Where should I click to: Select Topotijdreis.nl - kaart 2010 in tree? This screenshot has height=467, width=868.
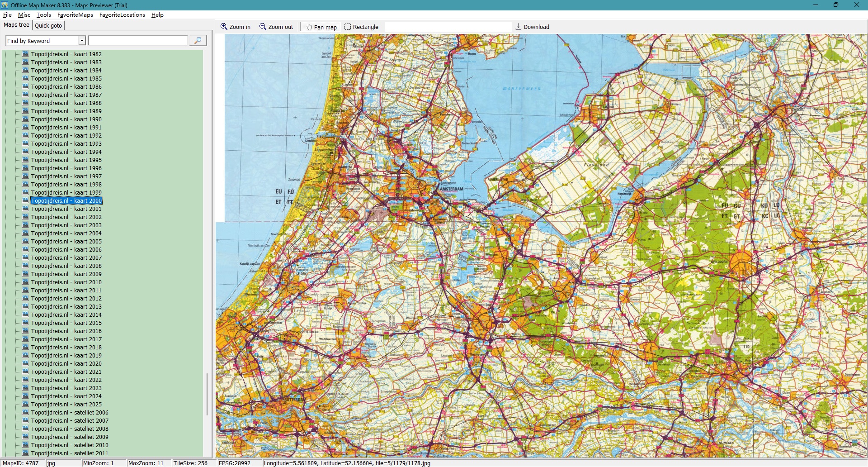66,282
